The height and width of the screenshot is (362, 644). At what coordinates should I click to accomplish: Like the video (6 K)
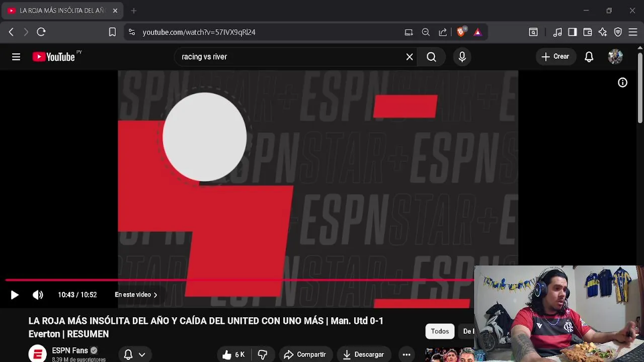234,354
